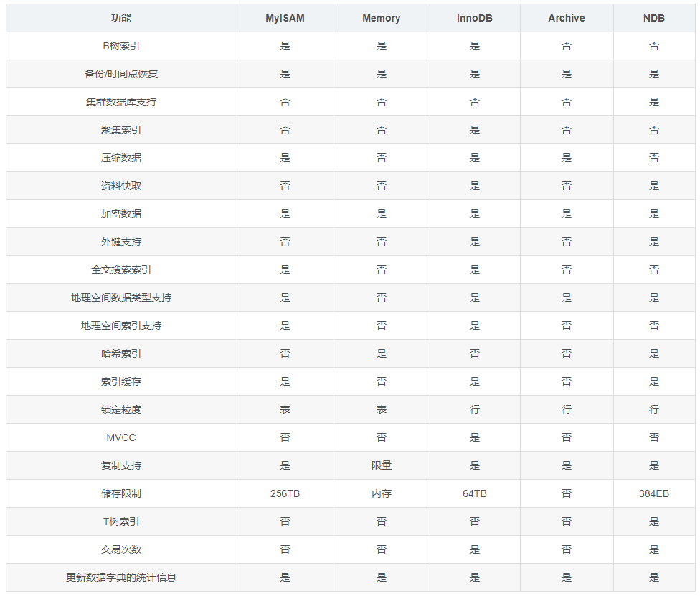Select the 地理空间索引支持 row label
The height and width of the screenshot is (596, 700).
point(121,326)
